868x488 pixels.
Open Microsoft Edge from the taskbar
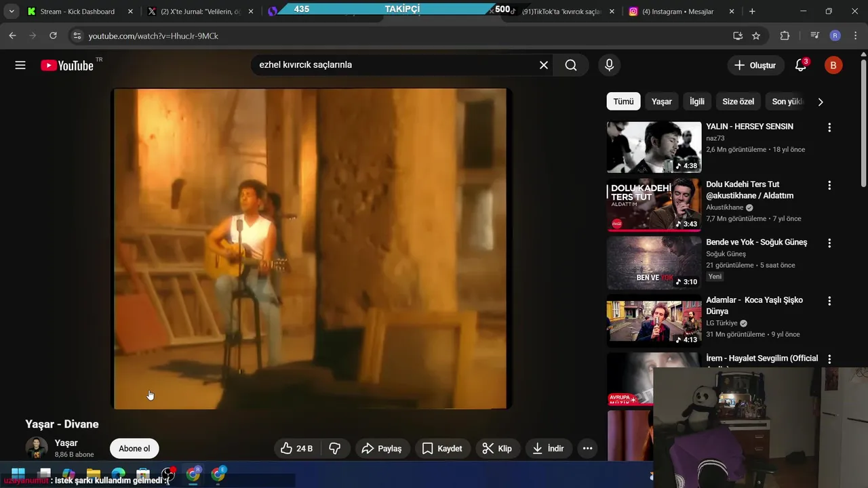(x=119, y=474)
